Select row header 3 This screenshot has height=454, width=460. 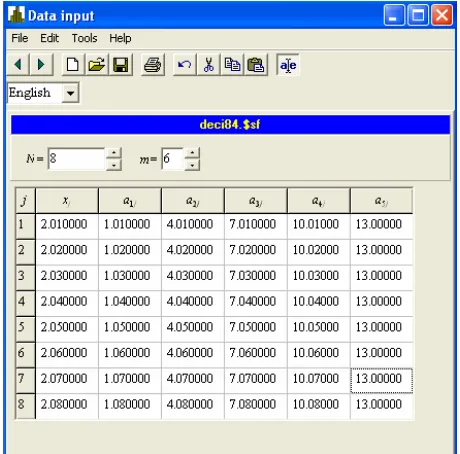(25, 278)
